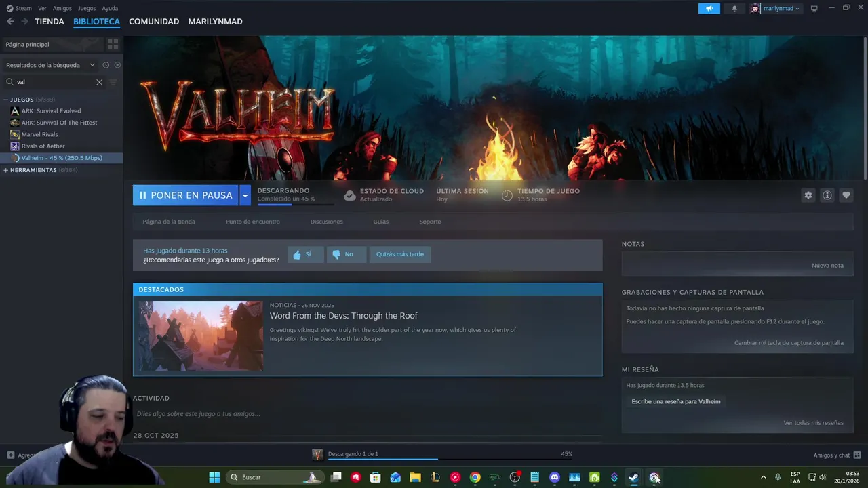Image resolution: width=868 pixels, height=488 pixels.
Task: Open the Ver menu
Action: [x=42, y=8]
